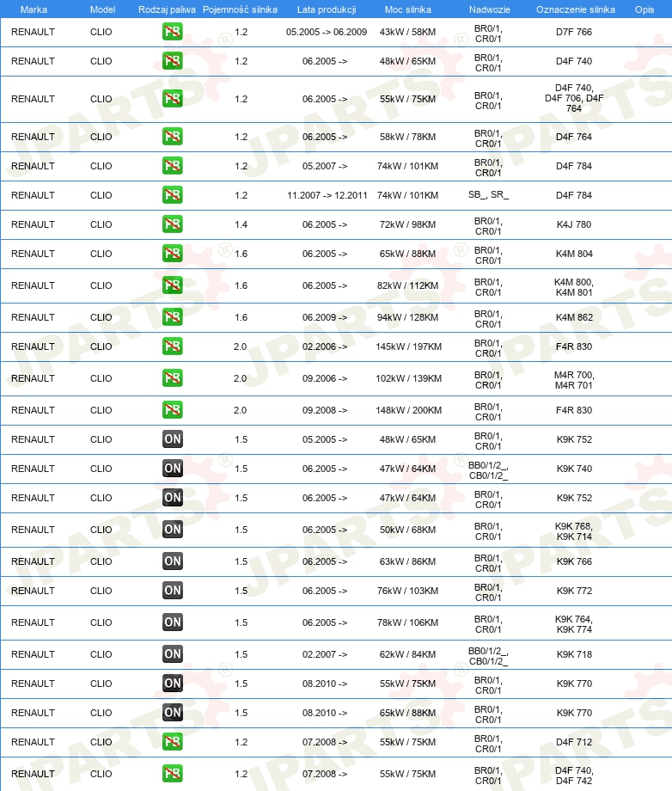This screenshot has width=672, height=791.
Task: Click the petrol icon in the 48kW / 65KM D4F 740 row
Action: (x=173, y=61)
